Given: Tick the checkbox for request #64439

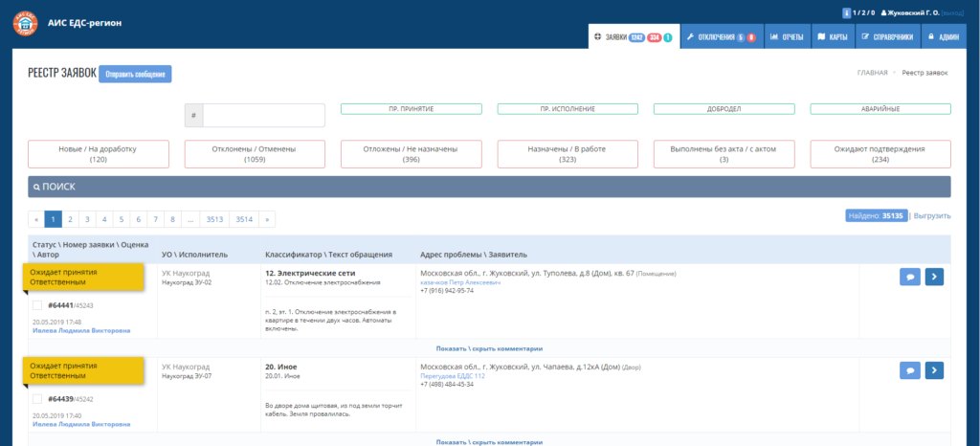Looking at the screenshot, I should point(37,398).
